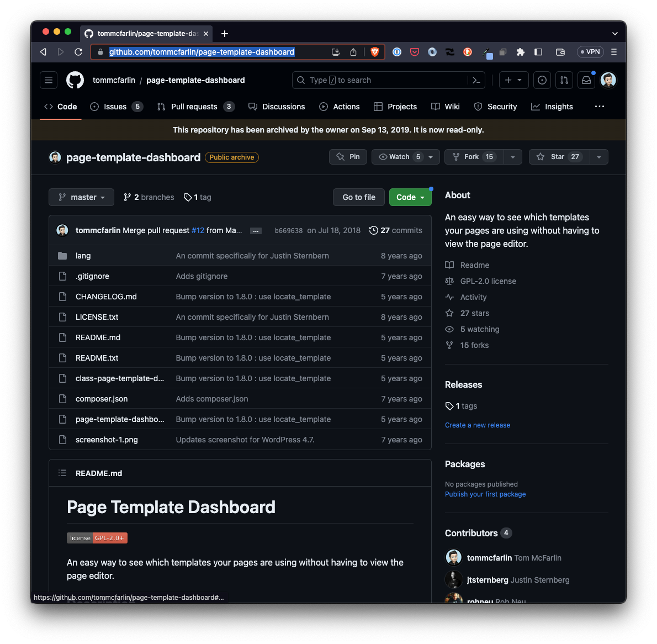Expand the green Code dropdown button
This screenshot has width=657, height=644.
tap(410, 197)
